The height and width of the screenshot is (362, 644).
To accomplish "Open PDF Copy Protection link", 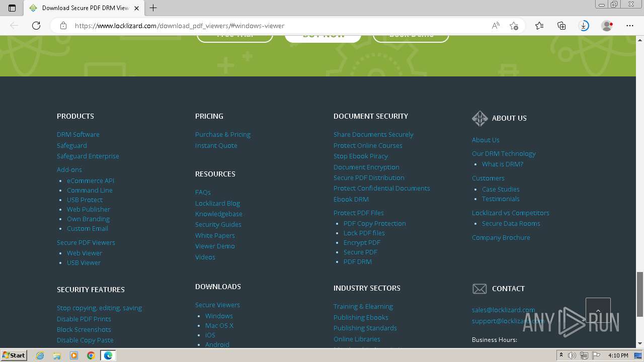I will 375,223.
